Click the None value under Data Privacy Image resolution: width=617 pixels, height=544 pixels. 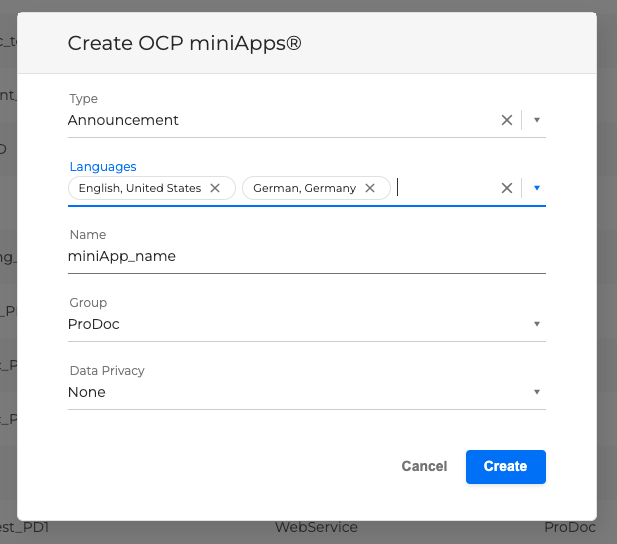pyautogui.click(x=87, y=392)
